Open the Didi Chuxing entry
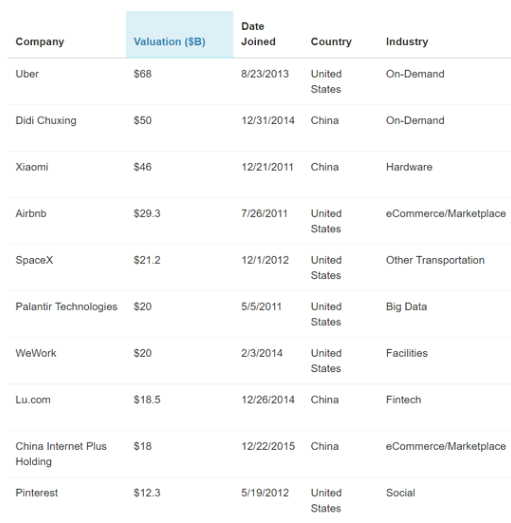The height and width of the screenshot is (523, 511). pyautogui.click(x=46, y=120)
